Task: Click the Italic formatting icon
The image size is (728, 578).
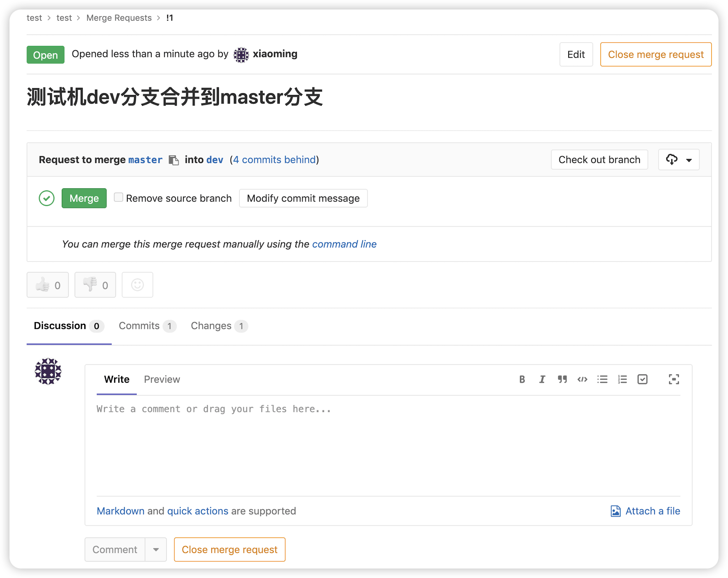Action: (x=542, y=379)
